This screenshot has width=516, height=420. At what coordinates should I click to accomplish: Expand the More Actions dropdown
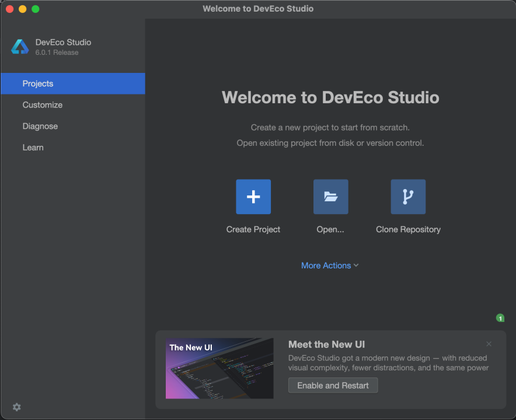coord(330,265)
